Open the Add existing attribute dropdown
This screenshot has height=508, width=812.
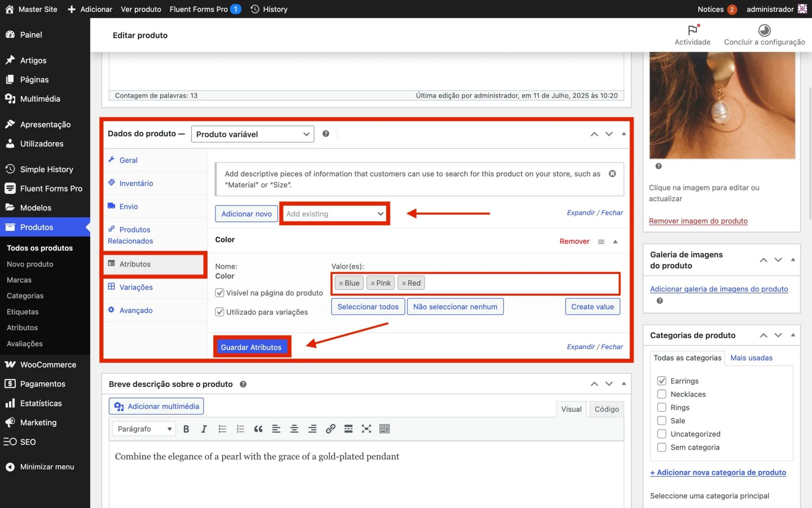click(x=335, y=214)
